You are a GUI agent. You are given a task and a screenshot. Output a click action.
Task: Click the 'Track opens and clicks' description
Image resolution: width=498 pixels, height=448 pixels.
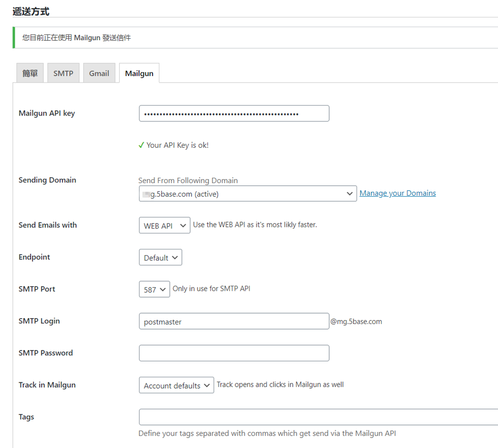point(280,385)
